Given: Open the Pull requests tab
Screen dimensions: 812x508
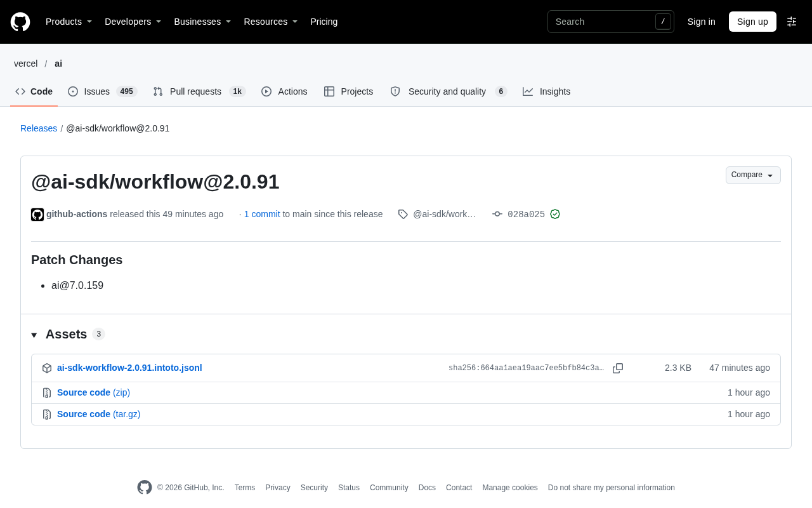Looking at the screenshot, I should pos(199,91).
